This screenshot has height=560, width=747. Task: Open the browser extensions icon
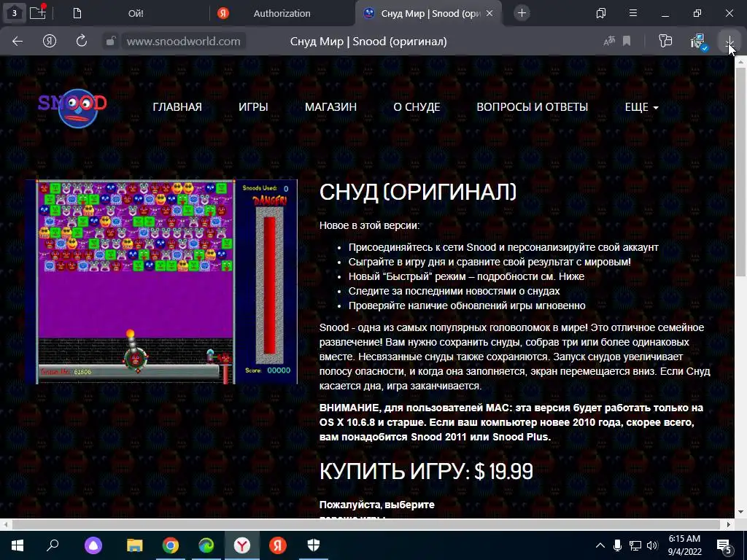pyautogui.click(x=665, y=42)
